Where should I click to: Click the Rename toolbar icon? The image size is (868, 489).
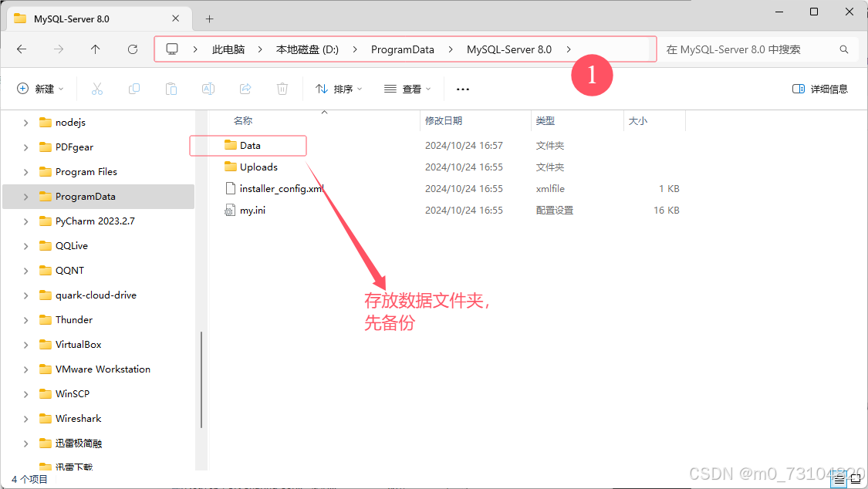208,89
